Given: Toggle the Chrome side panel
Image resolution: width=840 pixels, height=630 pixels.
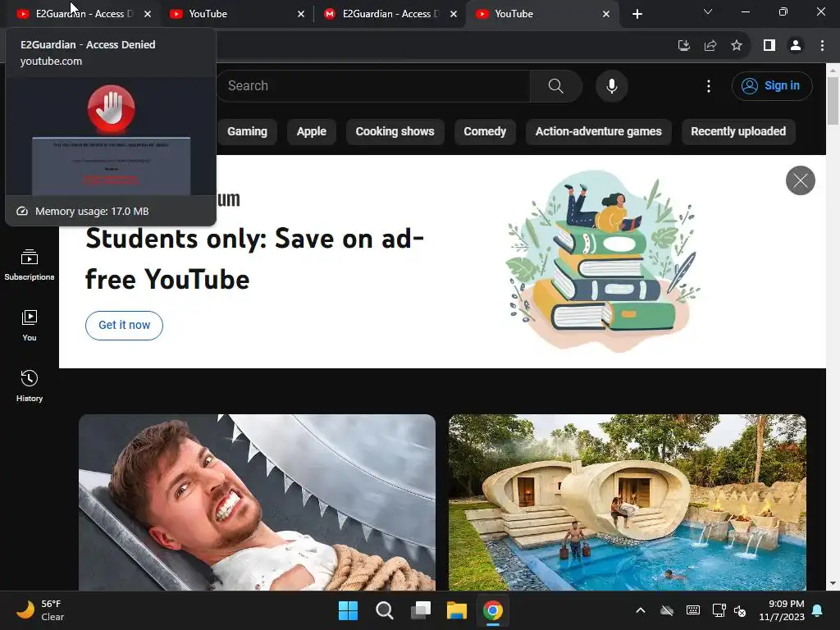Looking at the screenshot, I should click(769, 46).
